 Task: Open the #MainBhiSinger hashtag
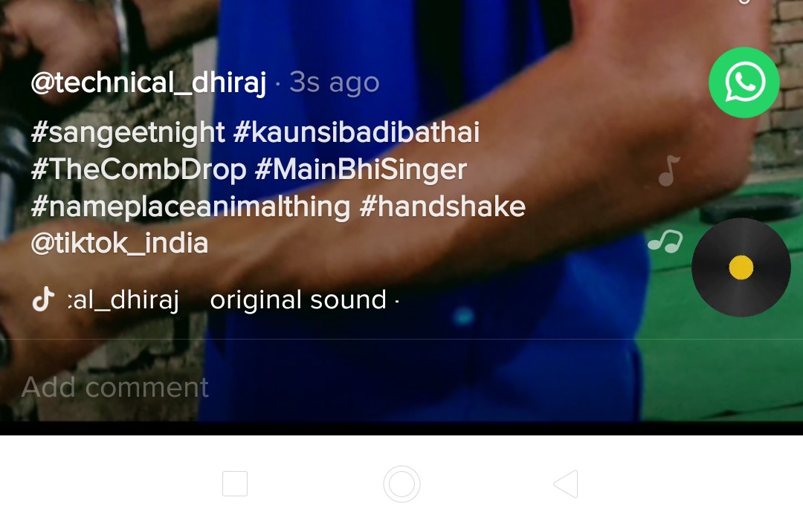coord(361,169)
